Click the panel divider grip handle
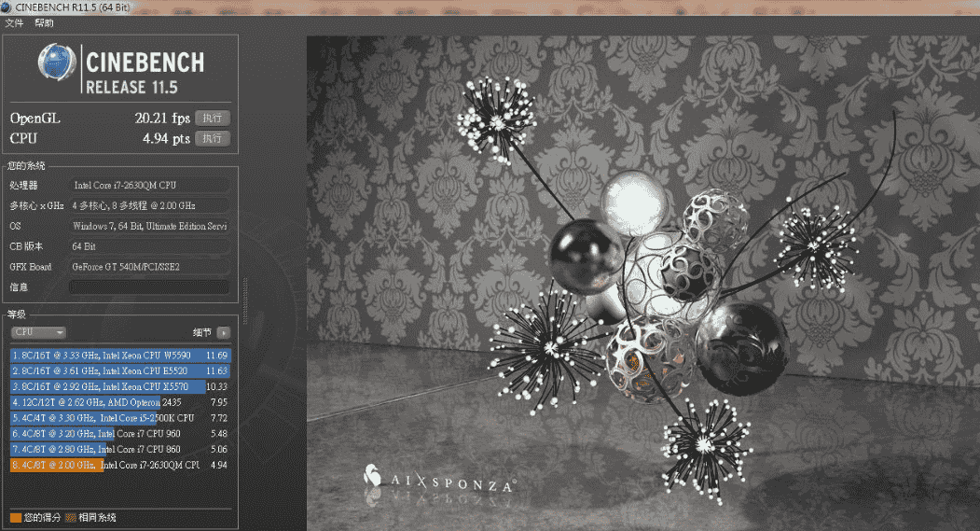Image resolution: width=980 pixels, height=531 pixels. click(x=245, y=301)
